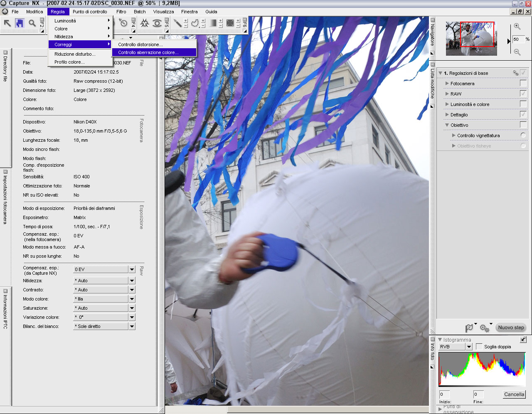Open the Punto di controllo menu
532x414 pixels.
[x=90, y=12]
